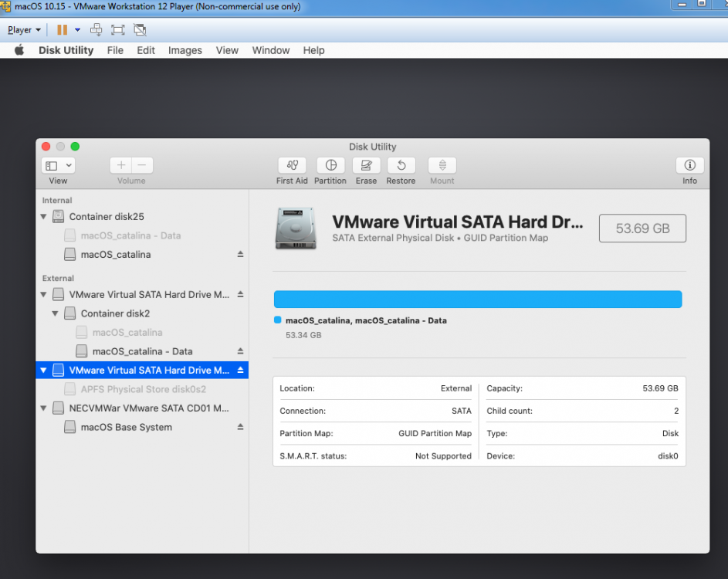Open the VMware power options dropdown arrow
Screen dimensions: 728x579
click(77, 29)
